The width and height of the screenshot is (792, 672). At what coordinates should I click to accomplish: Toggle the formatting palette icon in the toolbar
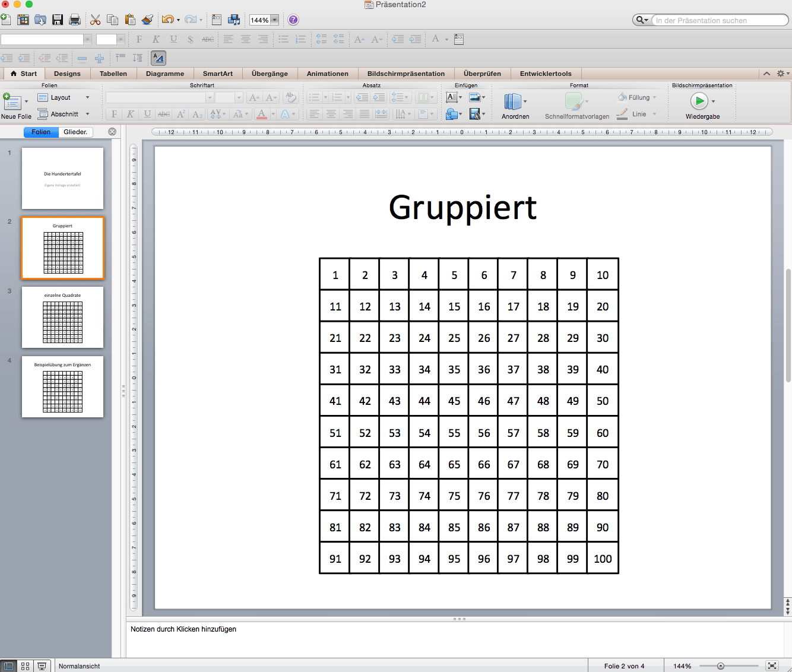point(217,20)
